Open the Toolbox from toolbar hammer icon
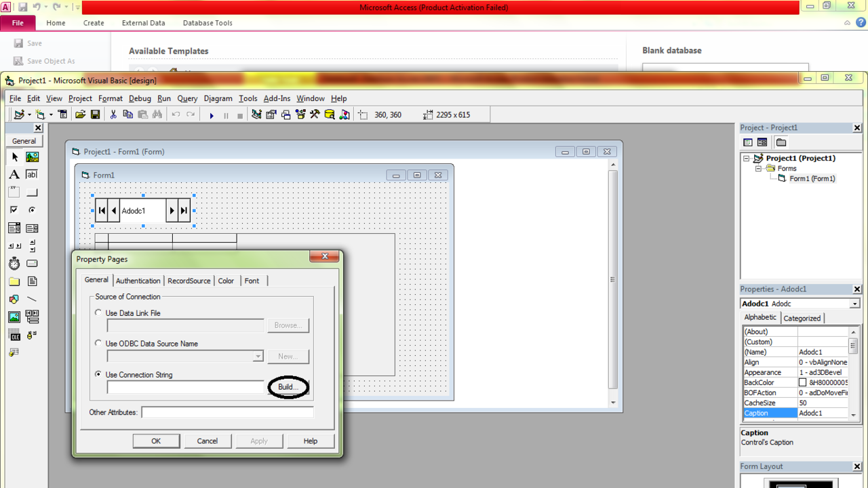This screenshot has width=868, height=488. 315,115
